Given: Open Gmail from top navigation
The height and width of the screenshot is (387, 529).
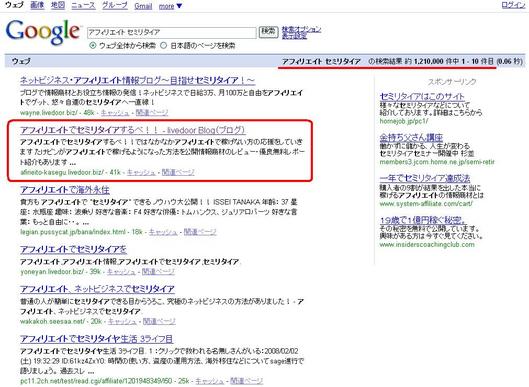Looking at the screenshot, I should [143, 6].
